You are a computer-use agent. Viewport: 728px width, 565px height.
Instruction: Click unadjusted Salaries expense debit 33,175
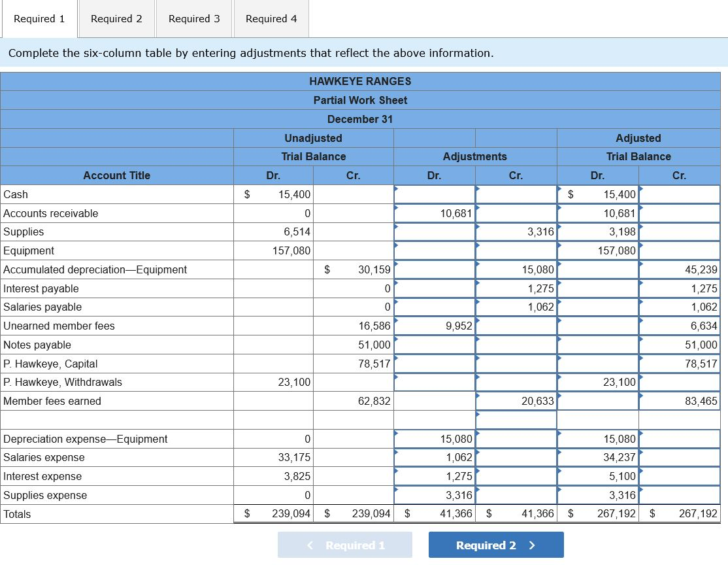tap(273, 458)
